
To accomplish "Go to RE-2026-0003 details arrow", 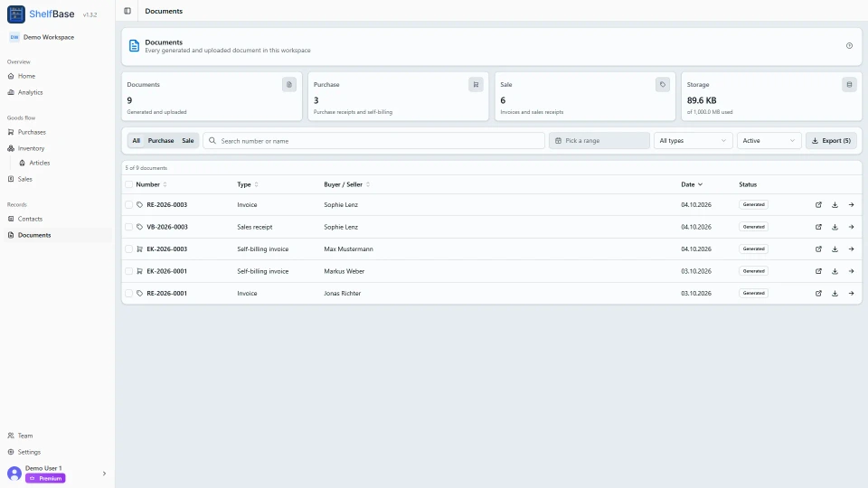I will click(x=851, y=205).
